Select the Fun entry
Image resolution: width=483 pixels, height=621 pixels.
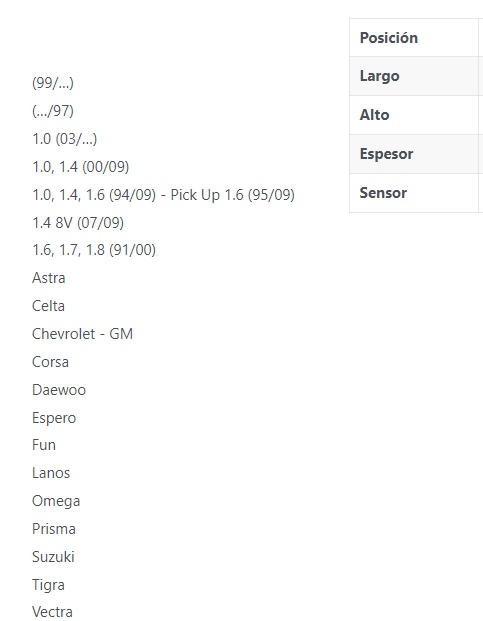[x=44, y=445]
